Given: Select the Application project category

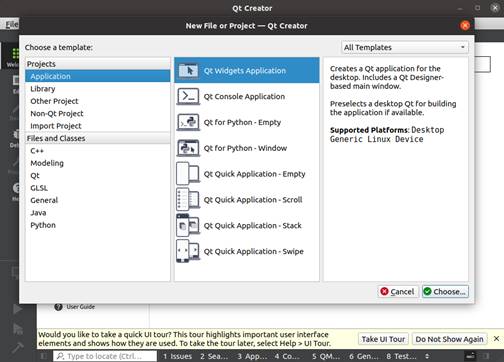Looking at the screenshot, I should pyautogui.click(x=98, y=76).
